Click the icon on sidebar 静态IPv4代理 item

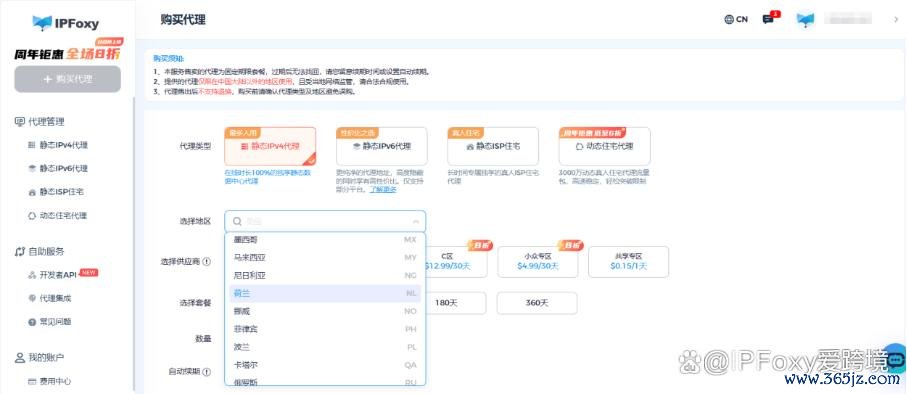32,145
